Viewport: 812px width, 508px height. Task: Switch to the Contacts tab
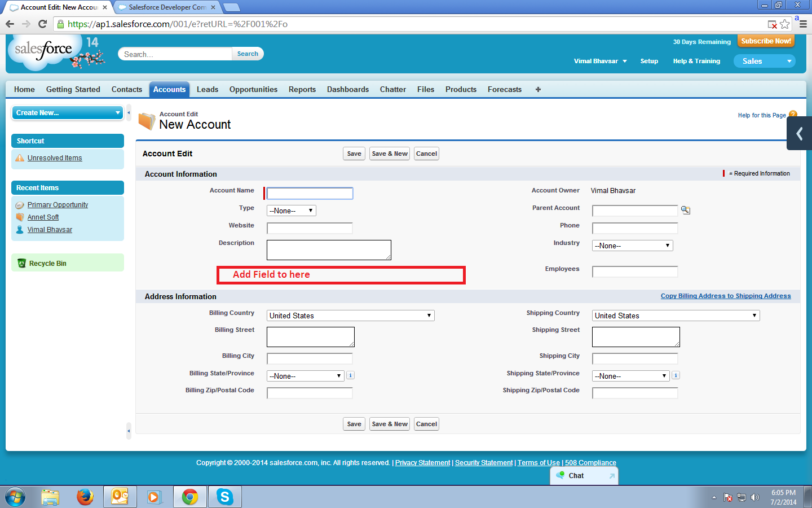pos(127,89)
